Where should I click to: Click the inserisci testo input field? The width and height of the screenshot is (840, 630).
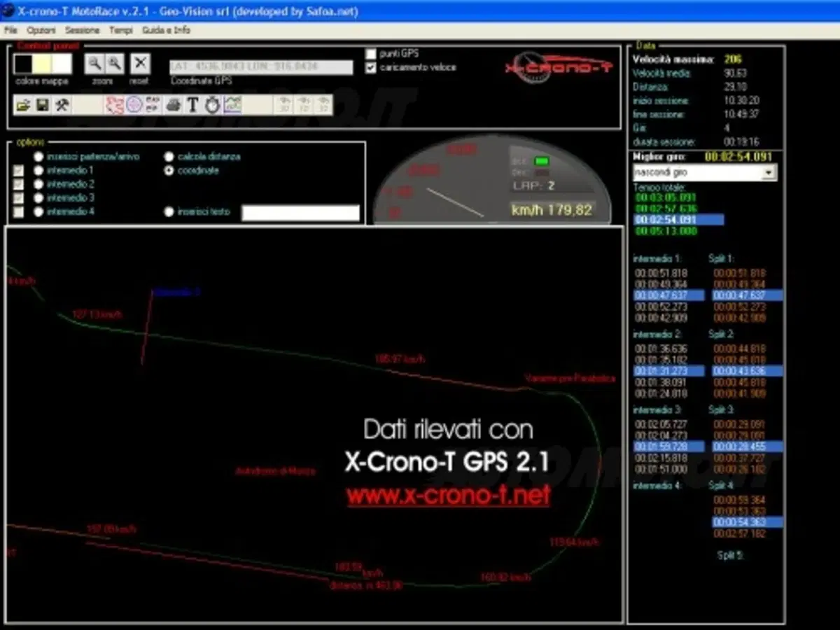[300, 213]
